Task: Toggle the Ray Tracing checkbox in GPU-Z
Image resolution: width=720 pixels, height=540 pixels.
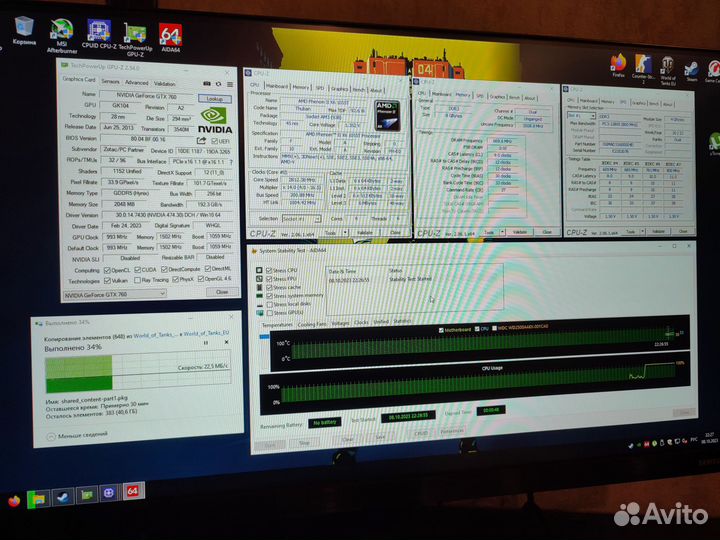Action: [x=137, y=280]
